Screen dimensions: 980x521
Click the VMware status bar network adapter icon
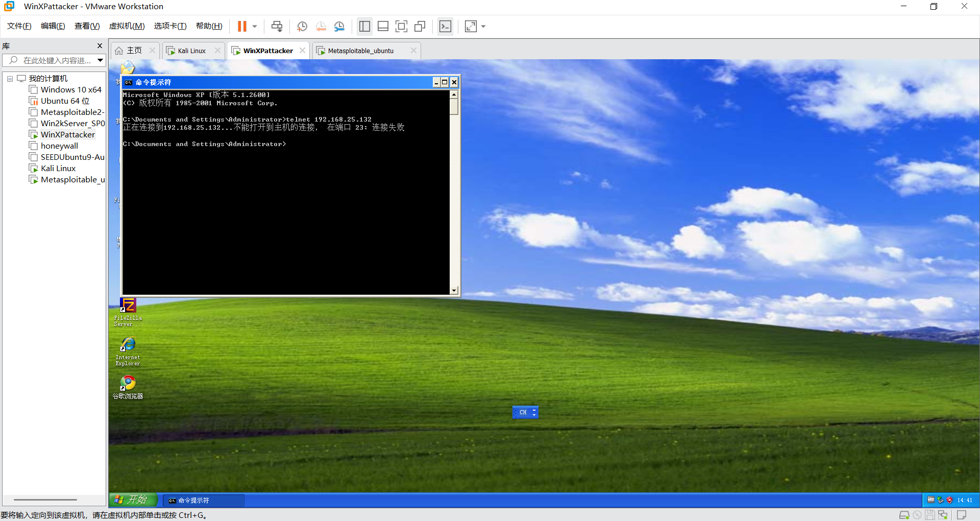(x=943, y=515)
